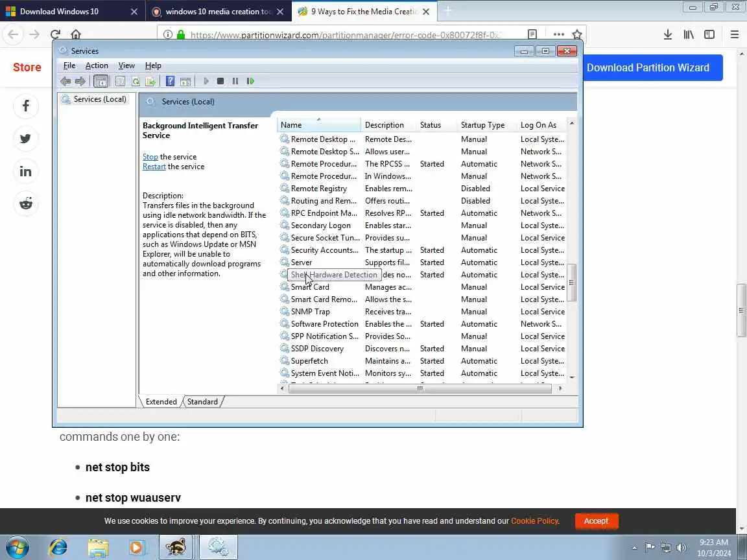747x560 pixels.
Task: Open View menu in Services
Action: [126, 65]
